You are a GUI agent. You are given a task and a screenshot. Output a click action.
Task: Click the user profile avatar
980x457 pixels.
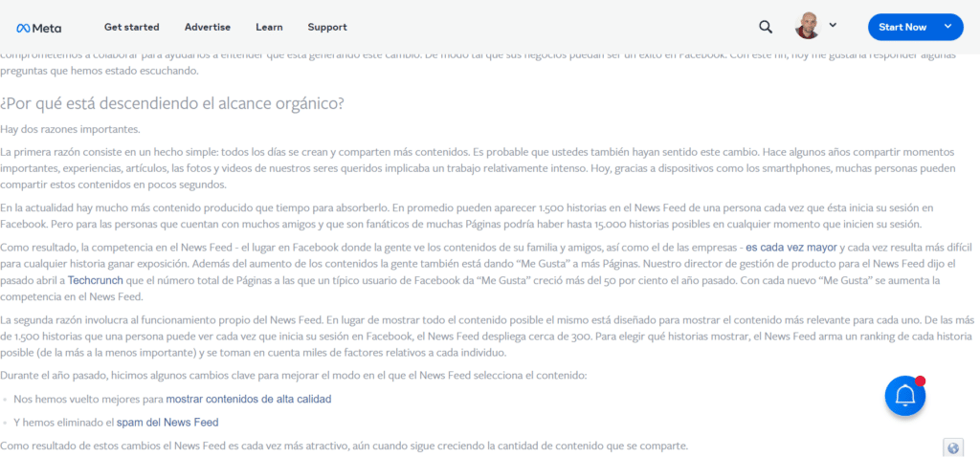(808, 26)
